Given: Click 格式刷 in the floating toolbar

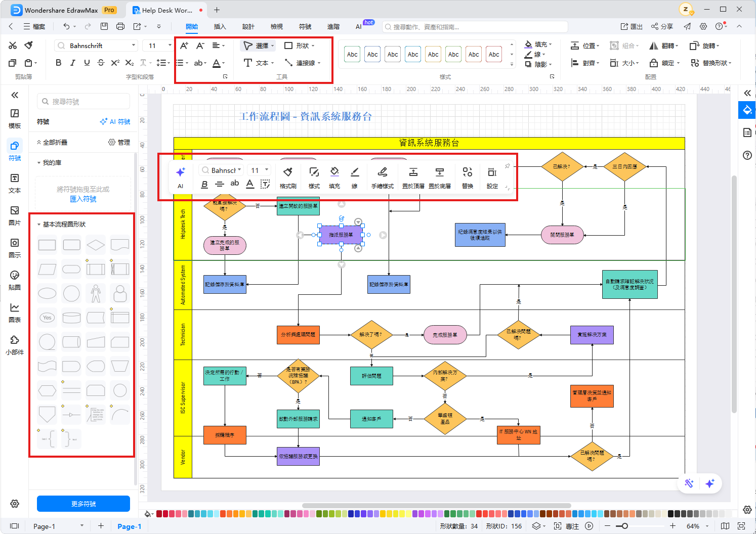Looking at the screenshot, I should tap(288, 178).
